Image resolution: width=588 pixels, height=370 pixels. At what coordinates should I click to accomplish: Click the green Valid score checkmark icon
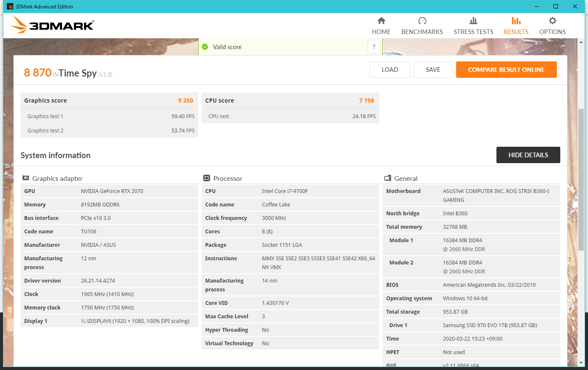click(205, 47)
